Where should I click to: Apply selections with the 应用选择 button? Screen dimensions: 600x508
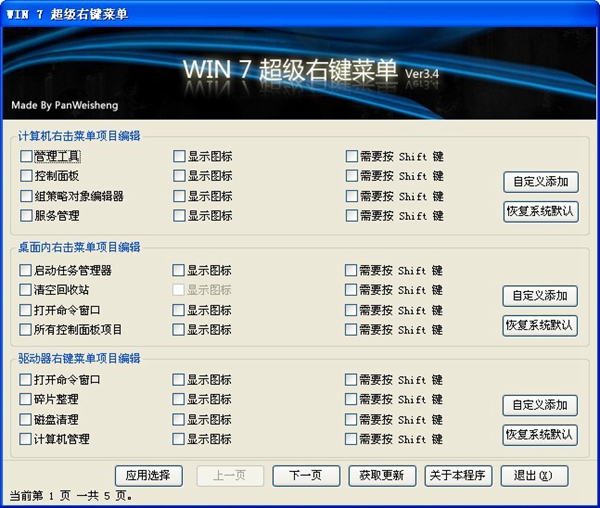(x=148, y=476)
